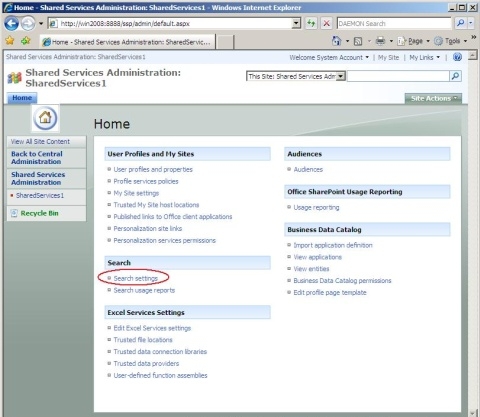Open Edit profile page template
Screen dimensions: 480x417
click(330, 292)
